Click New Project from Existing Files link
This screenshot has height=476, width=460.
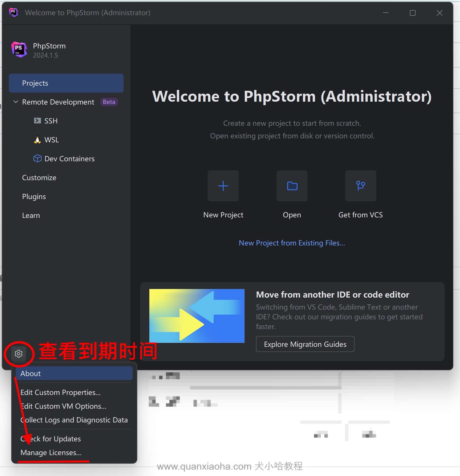point(292,243)
